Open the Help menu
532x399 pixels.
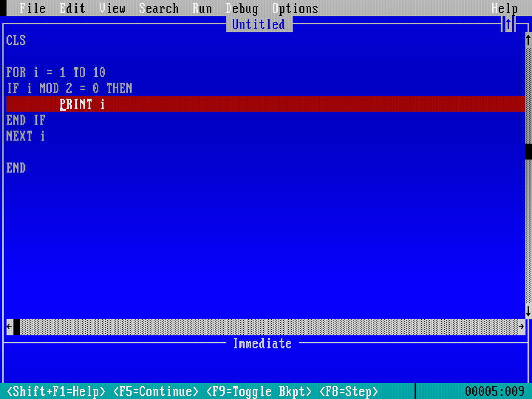(x=506, y=8)
